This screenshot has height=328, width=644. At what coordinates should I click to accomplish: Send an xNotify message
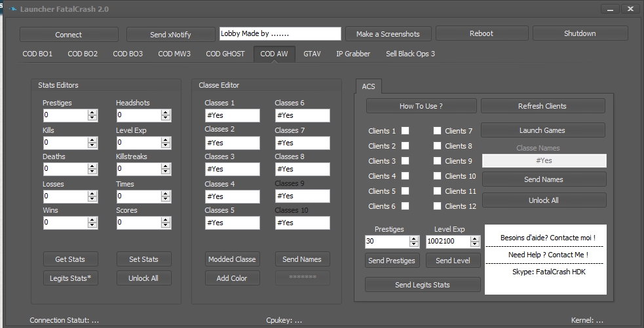(x=170, y=35)
